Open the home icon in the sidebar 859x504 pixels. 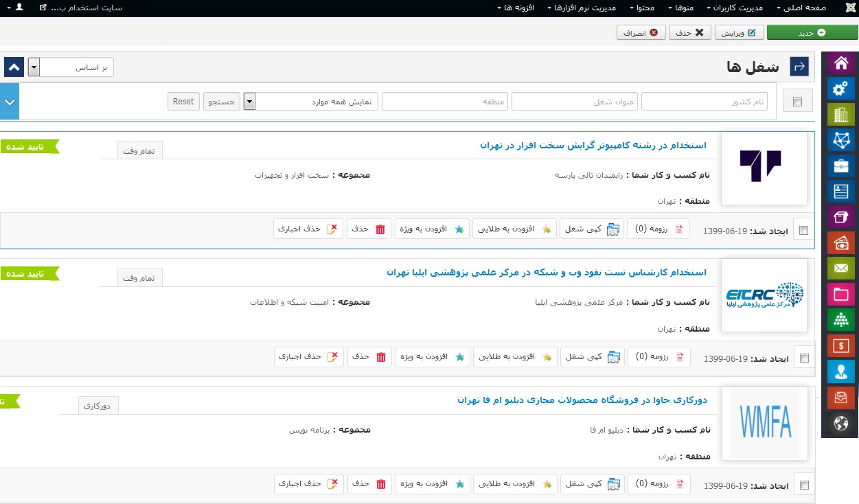840,64
